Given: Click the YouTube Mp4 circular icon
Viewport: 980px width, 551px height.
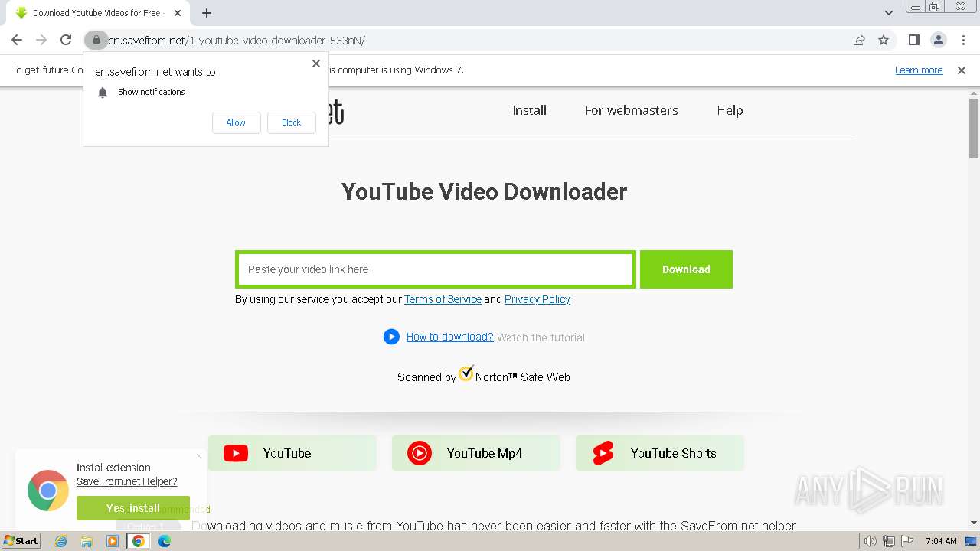Looking at the screenshot, I should (420, 453).
